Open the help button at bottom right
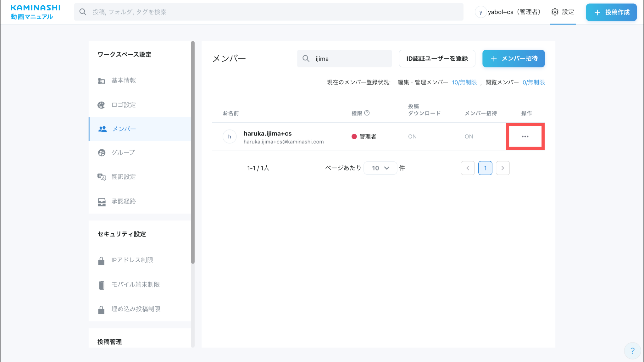The image size is (644, 362). click(632, 350)
